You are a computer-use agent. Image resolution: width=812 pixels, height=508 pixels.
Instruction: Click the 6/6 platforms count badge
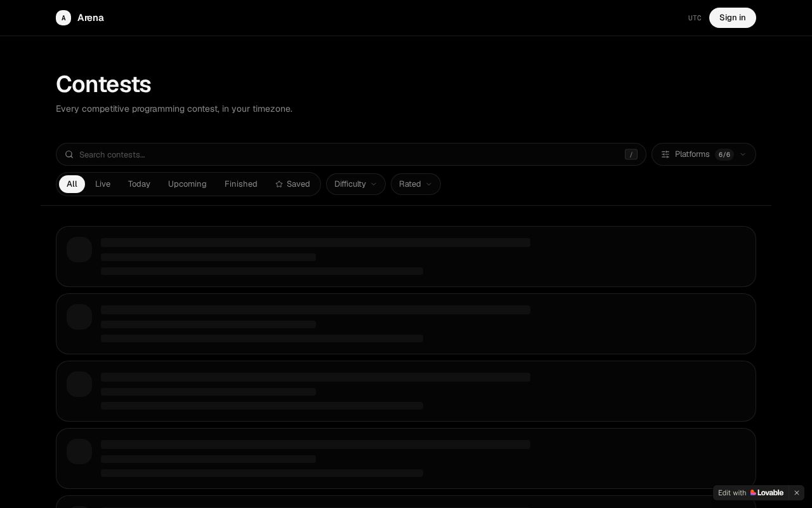pos(724,154)
